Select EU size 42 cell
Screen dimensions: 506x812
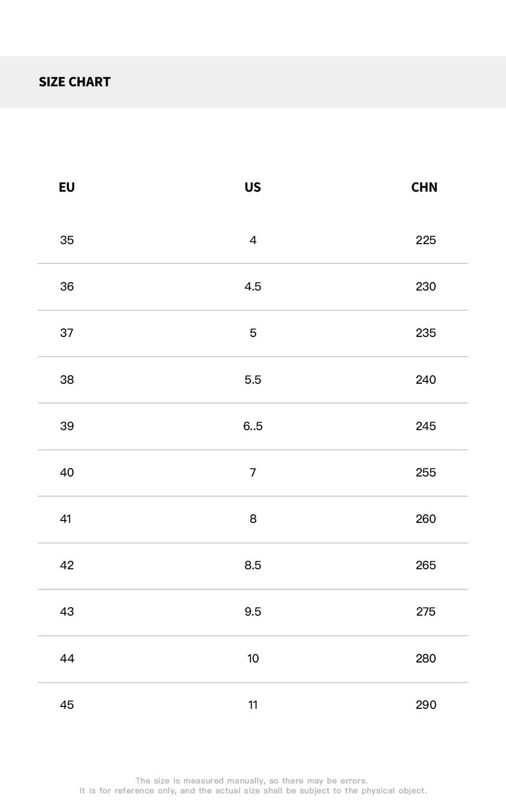pyautogui.click(x=67, y=565)
